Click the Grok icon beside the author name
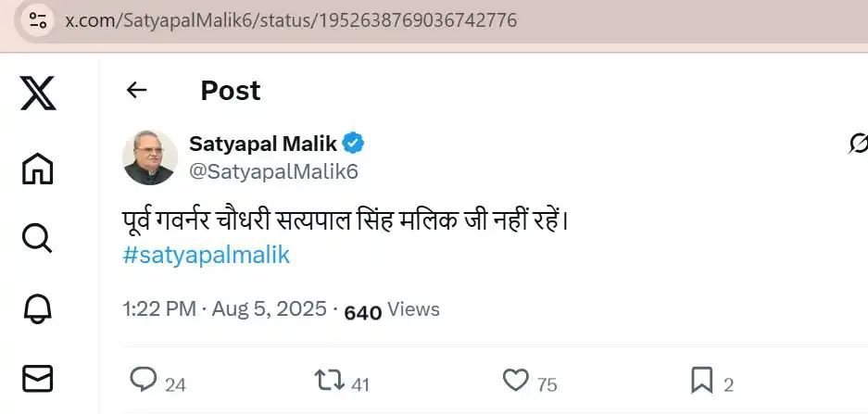868x414 pixels. 858,144
